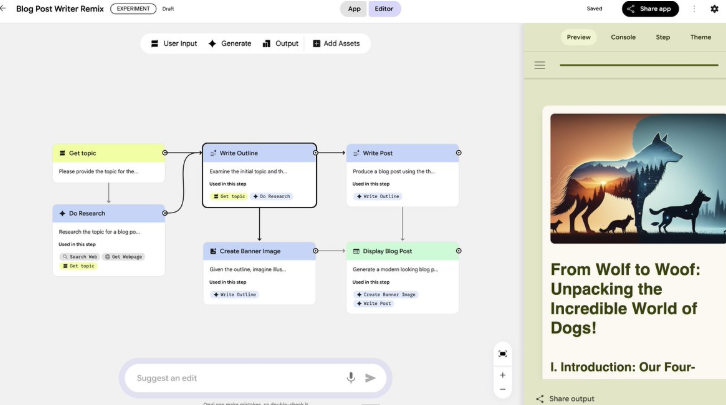Screen dimensions: 726x405
Task: Click the preview progress bar
Action: [639, 65]
